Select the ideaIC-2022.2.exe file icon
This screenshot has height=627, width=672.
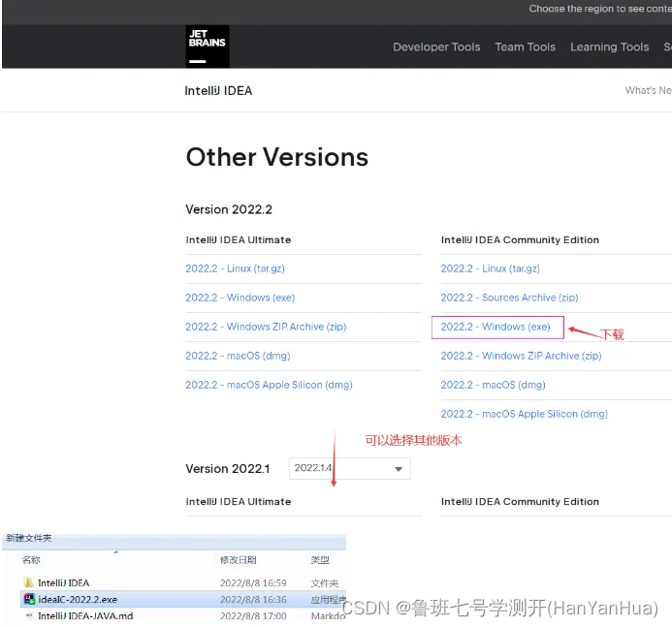29,599
